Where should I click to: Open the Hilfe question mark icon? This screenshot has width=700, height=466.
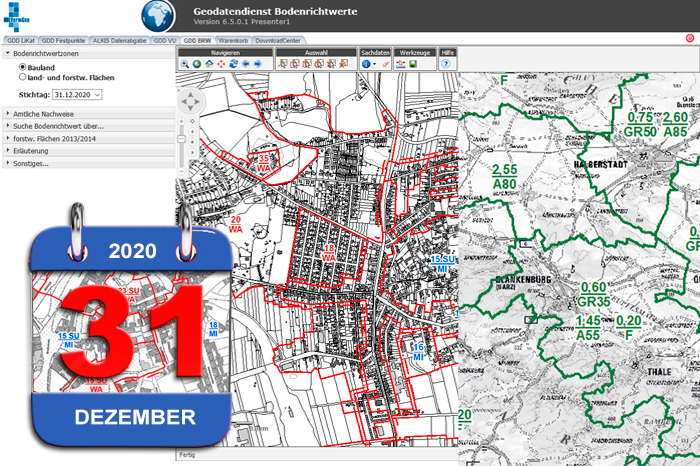point(445,64)
